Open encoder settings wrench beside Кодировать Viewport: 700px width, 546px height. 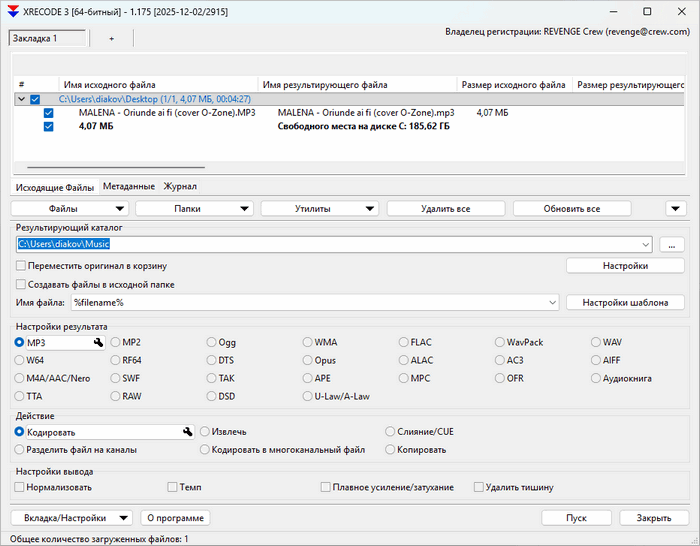187,432
